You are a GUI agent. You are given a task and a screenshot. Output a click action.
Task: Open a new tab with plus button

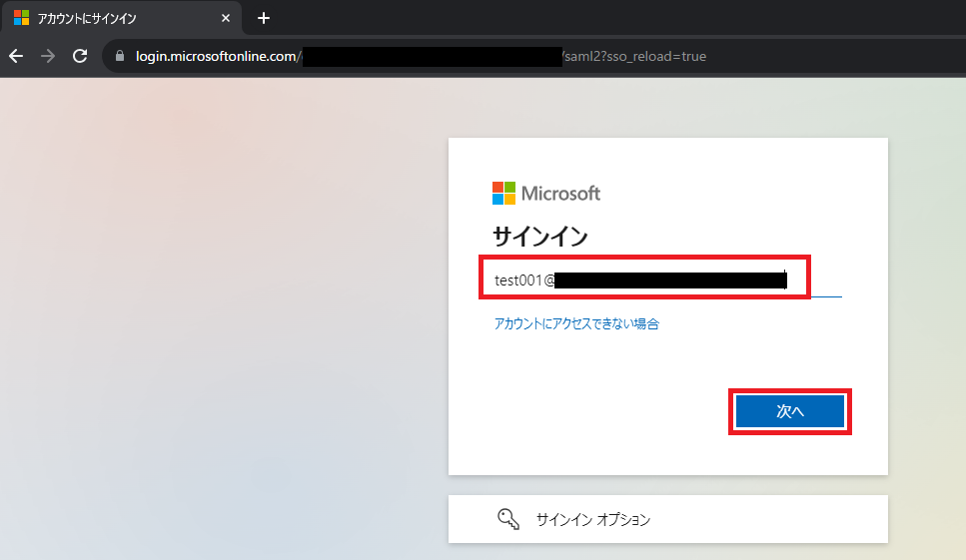264,18
